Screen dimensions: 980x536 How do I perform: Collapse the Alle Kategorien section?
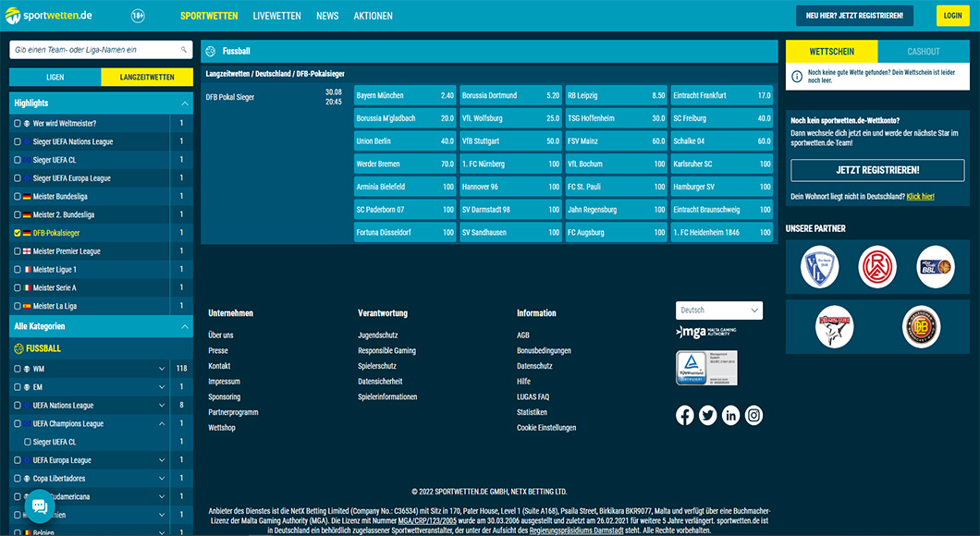pos(184,327)
